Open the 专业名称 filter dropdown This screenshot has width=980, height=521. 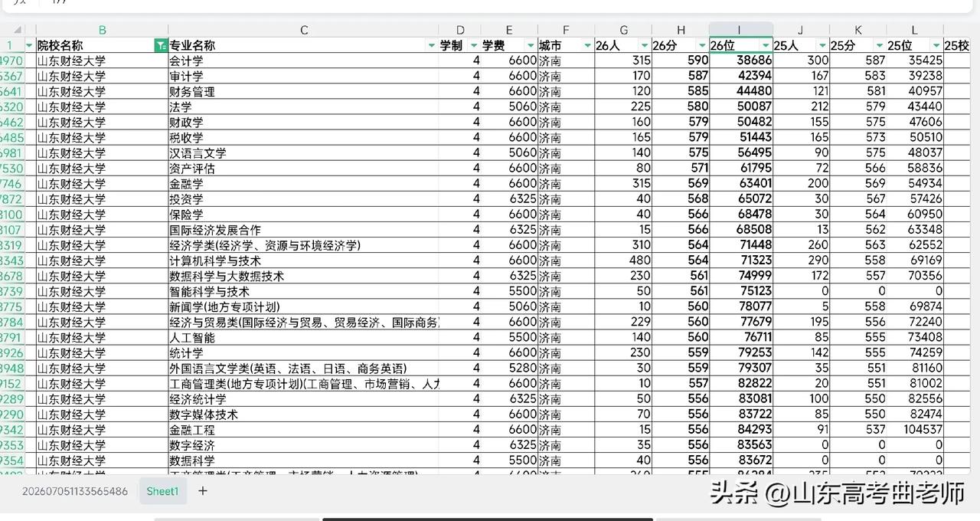click(x=431, y=46)
